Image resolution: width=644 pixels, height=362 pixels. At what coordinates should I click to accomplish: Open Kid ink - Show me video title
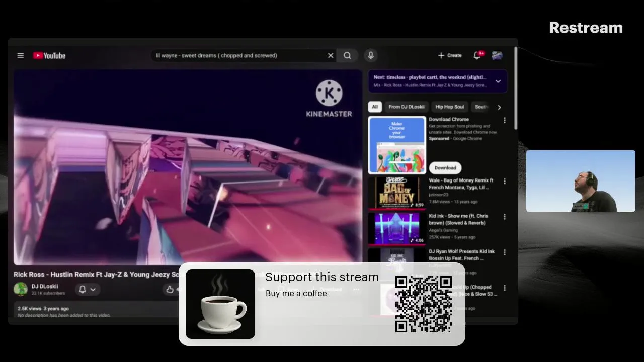point(458,220)
